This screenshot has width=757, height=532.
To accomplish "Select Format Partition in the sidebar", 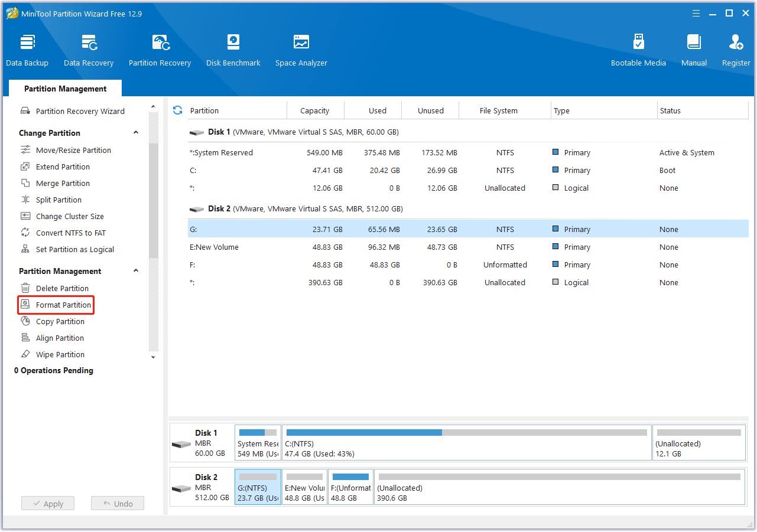I will point(63,305).
